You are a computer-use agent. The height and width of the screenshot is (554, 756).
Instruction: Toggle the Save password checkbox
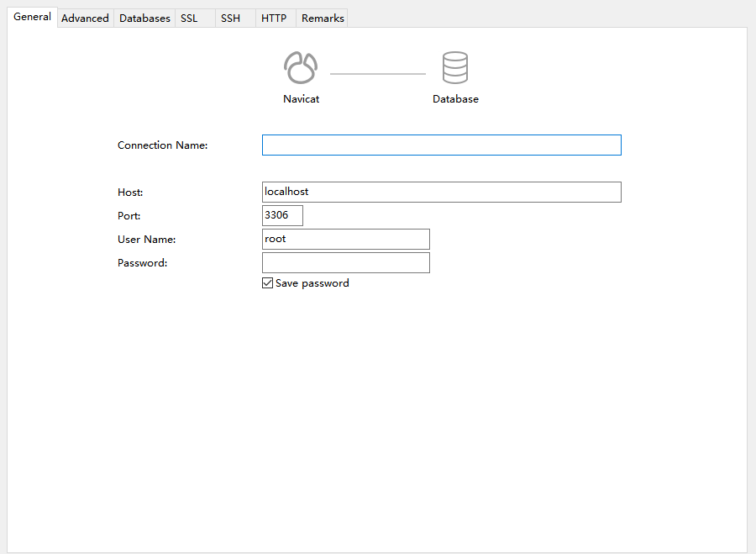click(x=268, y=283)
